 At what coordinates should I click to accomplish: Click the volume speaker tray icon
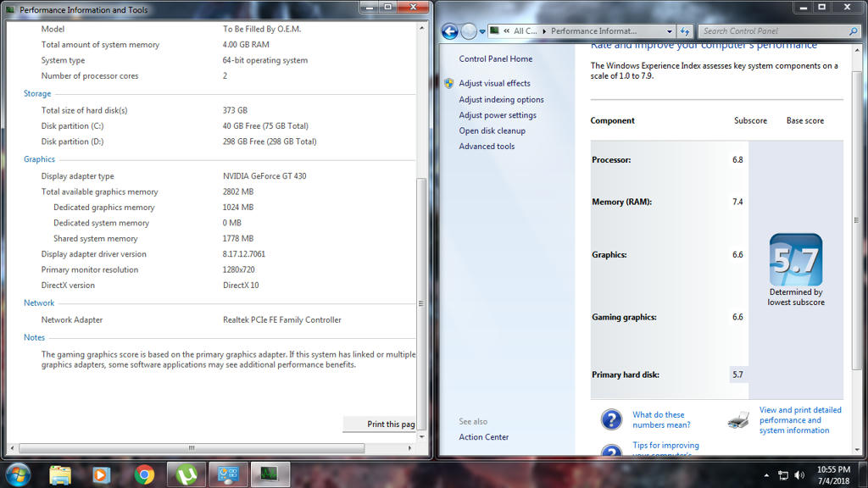799,475
